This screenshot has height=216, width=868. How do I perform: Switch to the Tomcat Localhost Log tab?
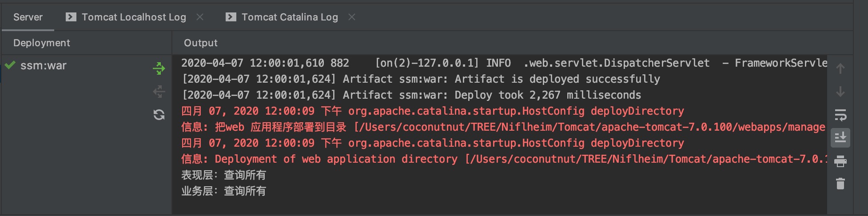tap(134, 17)
